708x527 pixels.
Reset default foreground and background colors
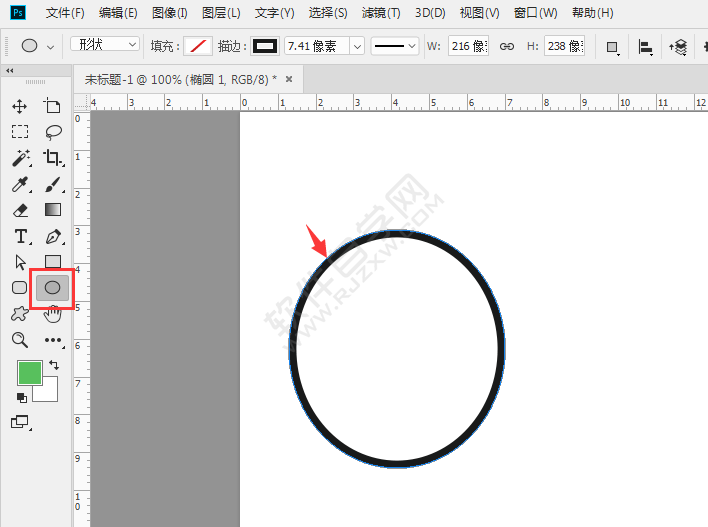22,398
